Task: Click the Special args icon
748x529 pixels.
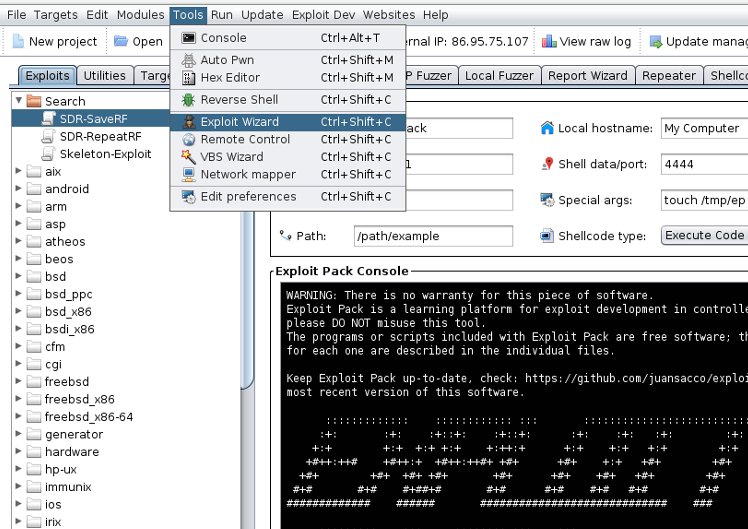Action: [x=547, y=200]
